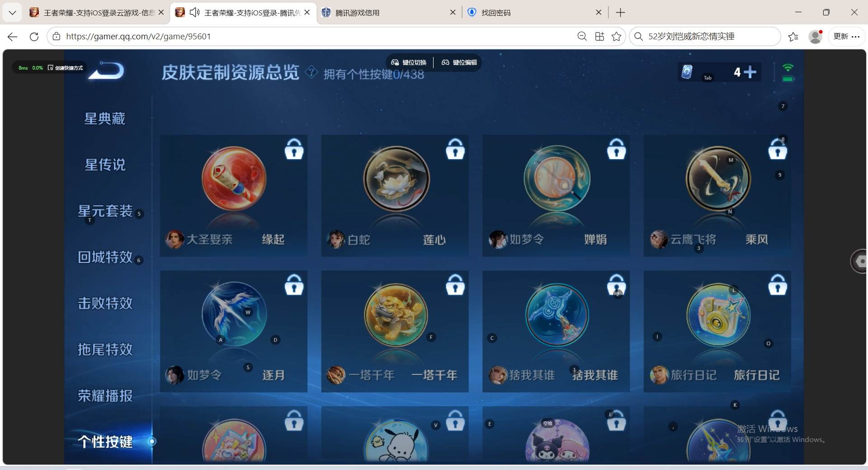Open the 拖尾特效 sidebar category

click(x=105, y=349)
